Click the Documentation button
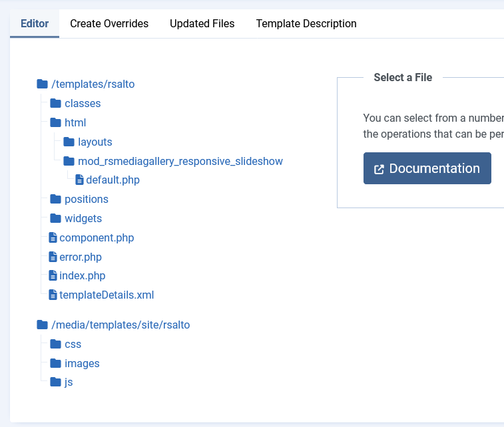This screenshot has width=504, height=427. 427,168
